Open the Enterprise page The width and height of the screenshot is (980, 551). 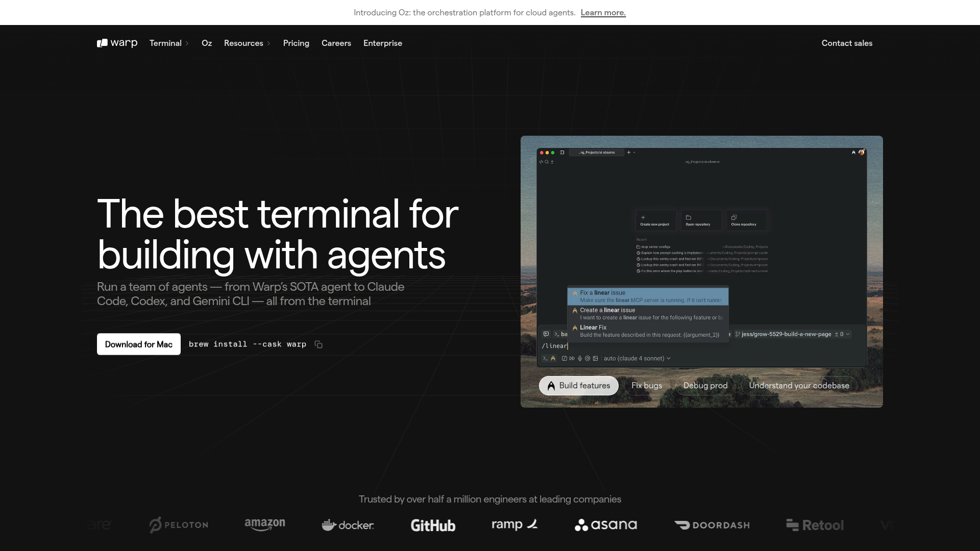[383, 43]
